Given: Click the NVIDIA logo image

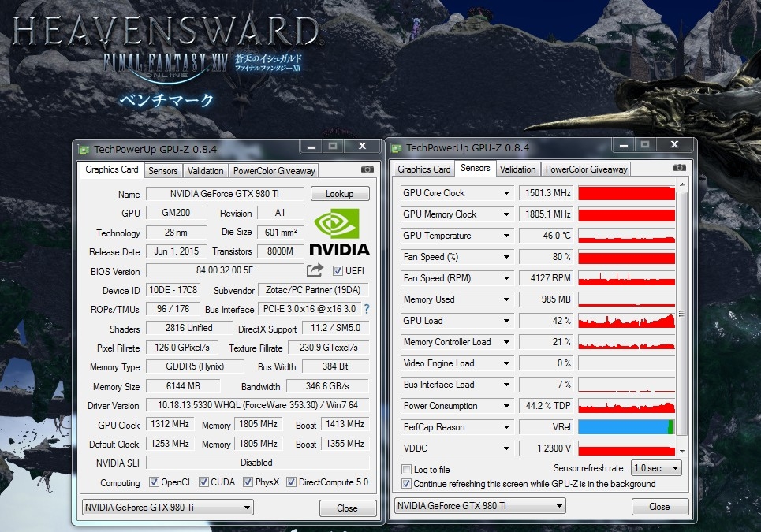Looking at the screenshot, I should pos(339,232).
